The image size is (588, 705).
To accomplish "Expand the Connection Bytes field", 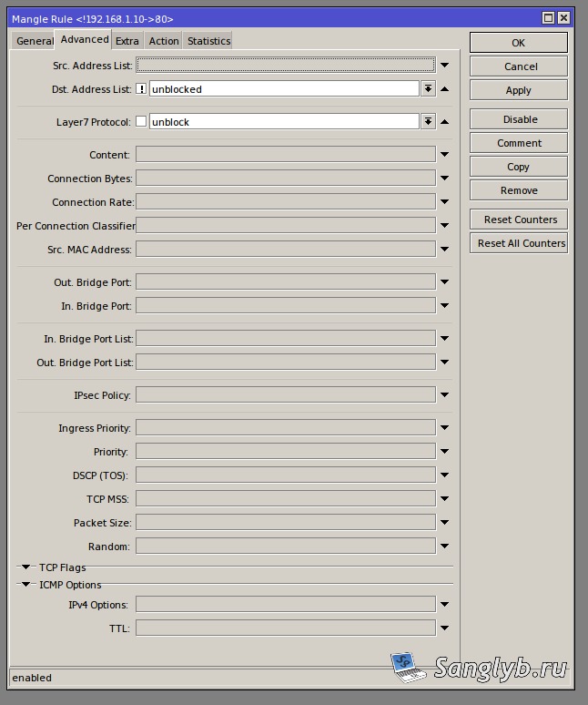I will tap(445, 178).
